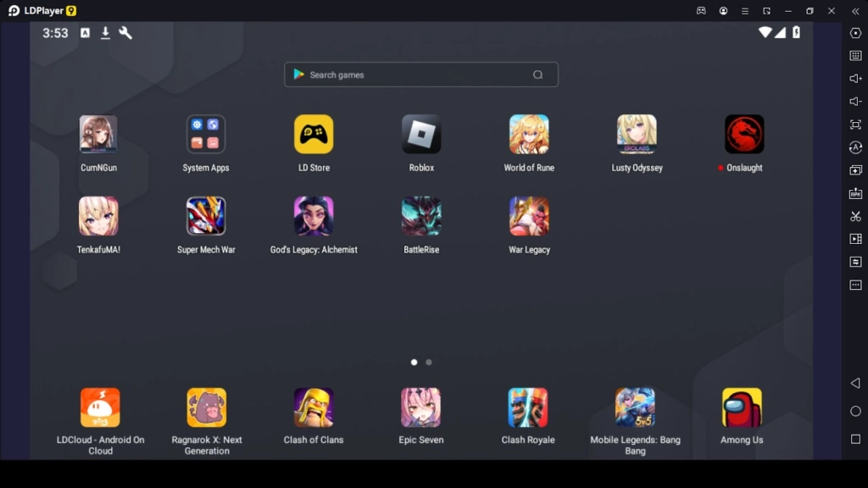
Task: Open the LDPlayer hamburger menu
Action: coord(745,10)
